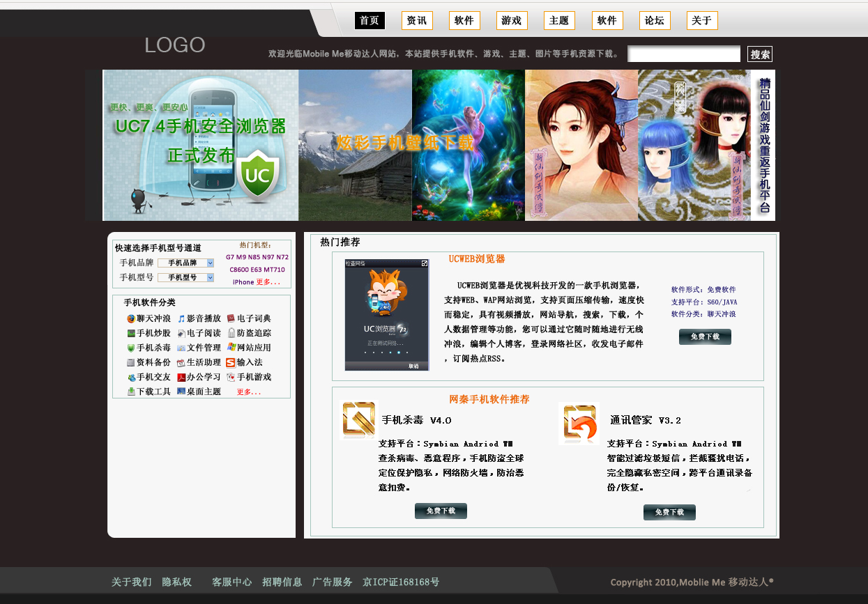Expand more software categories via red 更多 under 手机游戏

tap(249, 392)
